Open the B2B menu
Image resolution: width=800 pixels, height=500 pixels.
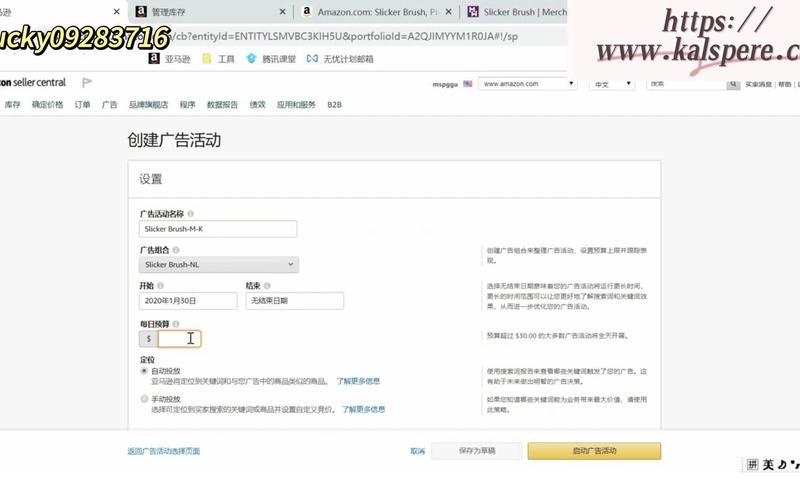(334, 105)
